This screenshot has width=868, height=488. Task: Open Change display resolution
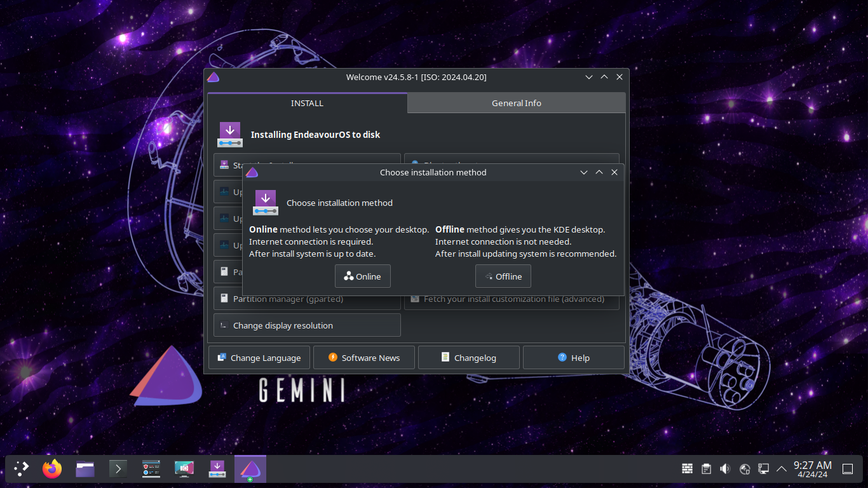pyautogui.click(x=307, y=325)
